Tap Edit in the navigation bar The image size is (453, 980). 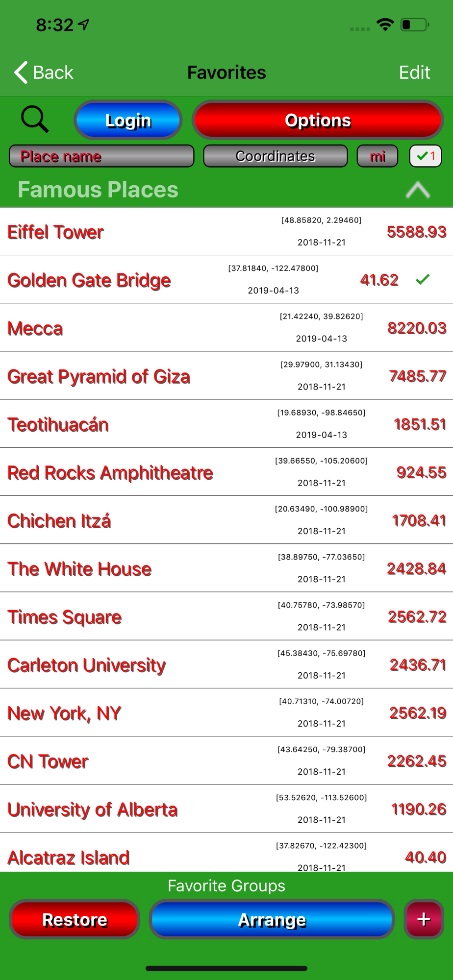tap(414, 73)
